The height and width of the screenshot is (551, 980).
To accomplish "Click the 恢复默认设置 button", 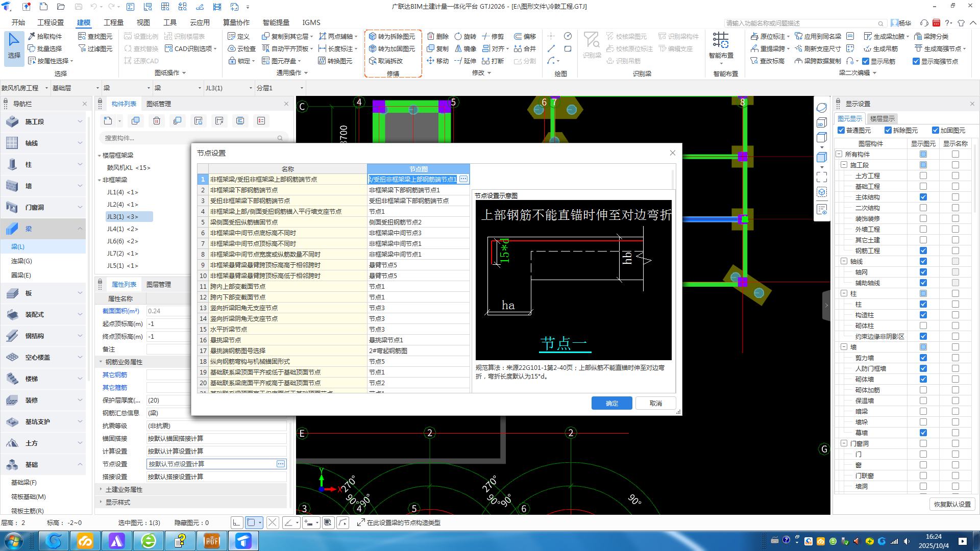I will click(952, 504).
